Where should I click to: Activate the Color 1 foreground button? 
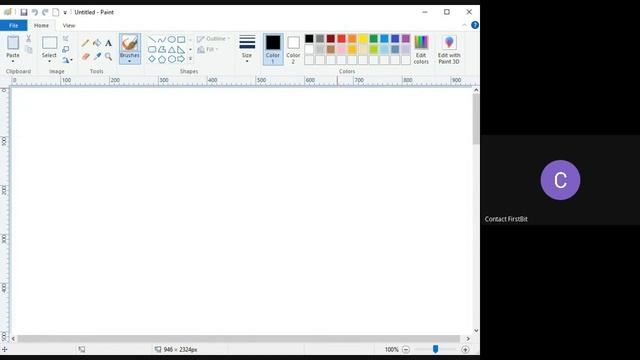tap(273, 49)
